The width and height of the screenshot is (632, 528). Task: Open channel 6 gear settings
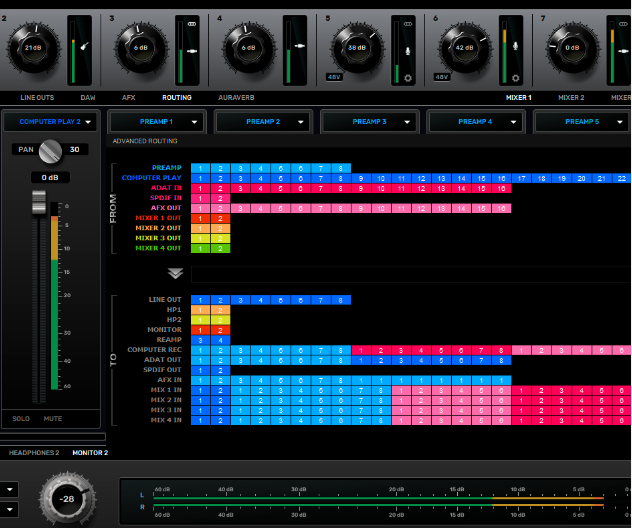pos(514,77)
